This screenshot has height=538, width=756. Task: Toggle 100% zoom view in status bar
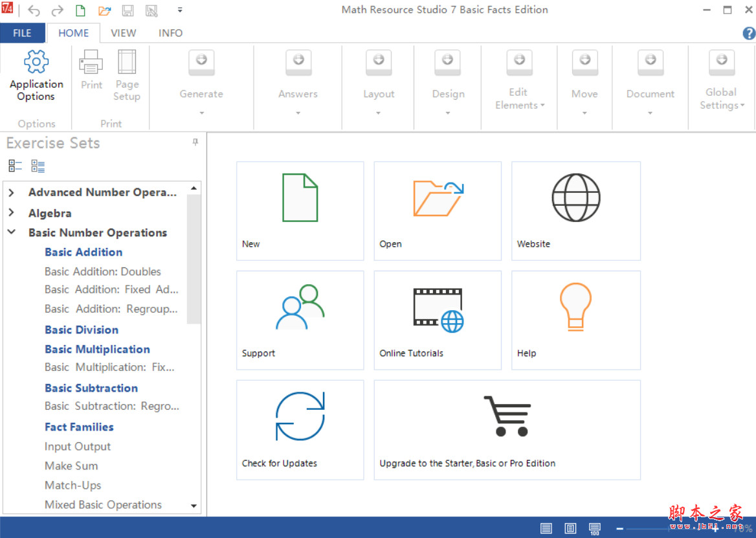[x=594, y=528]
